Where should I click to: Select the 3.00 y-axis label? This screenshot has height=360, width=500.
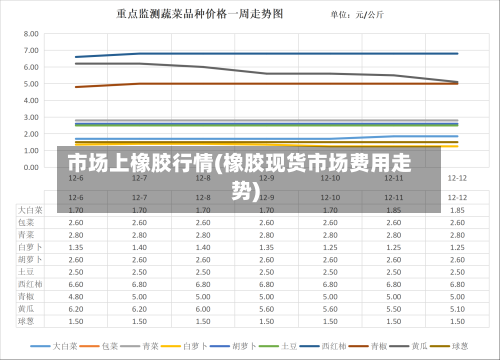31,117
